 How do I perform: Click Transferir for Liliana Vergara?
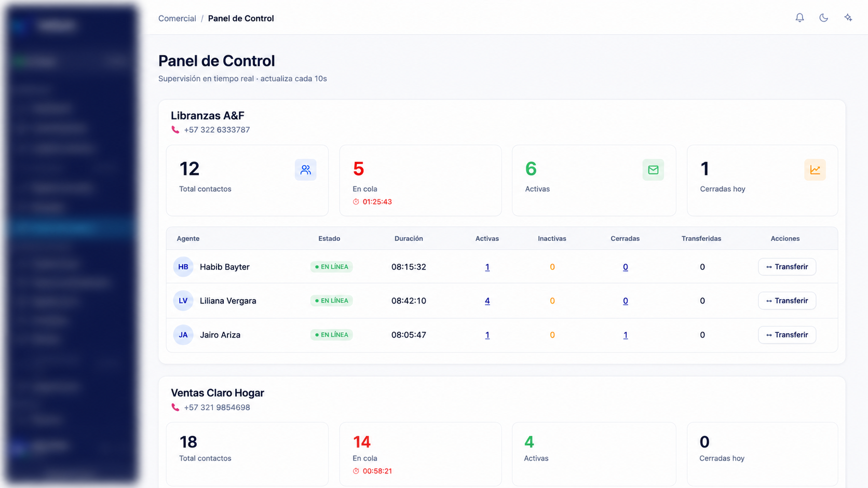(x=787, y=301)
